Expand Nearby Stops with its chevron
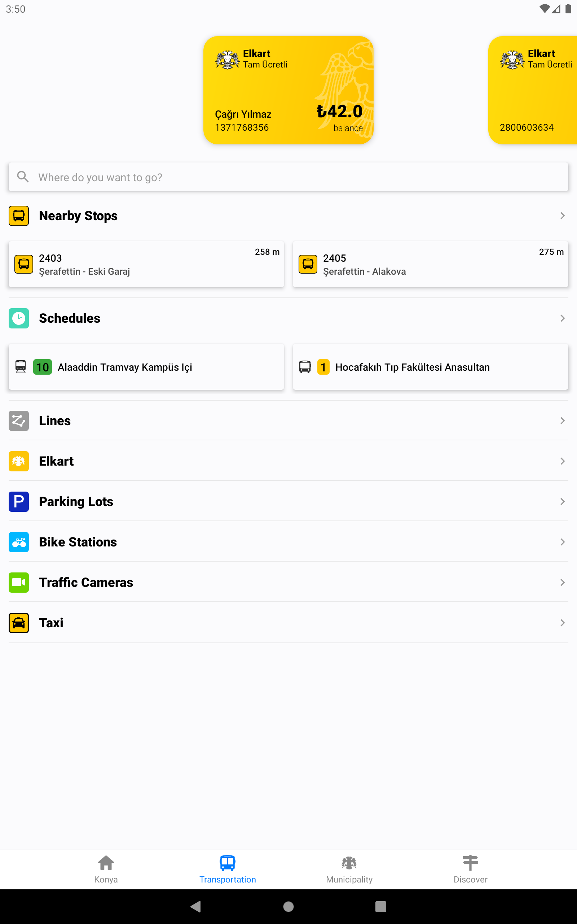Screen dimensions: 577x924 coord(562,216)
